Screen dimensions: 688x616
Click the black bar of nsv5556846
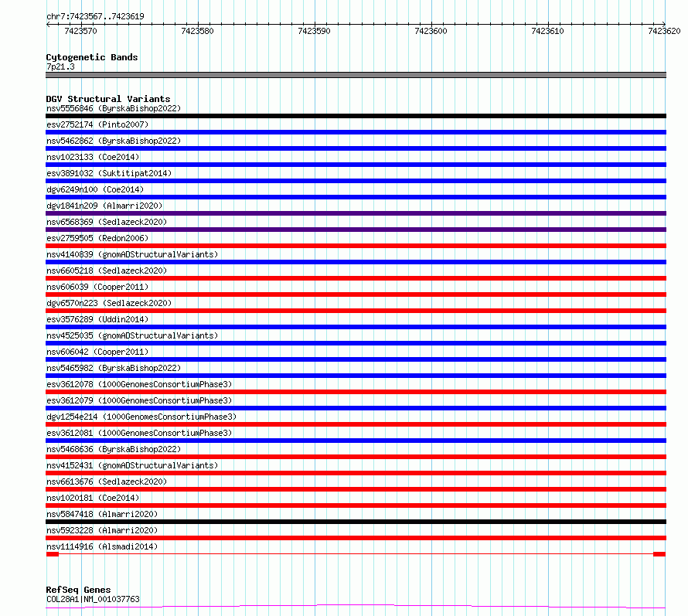pos(356,116)
